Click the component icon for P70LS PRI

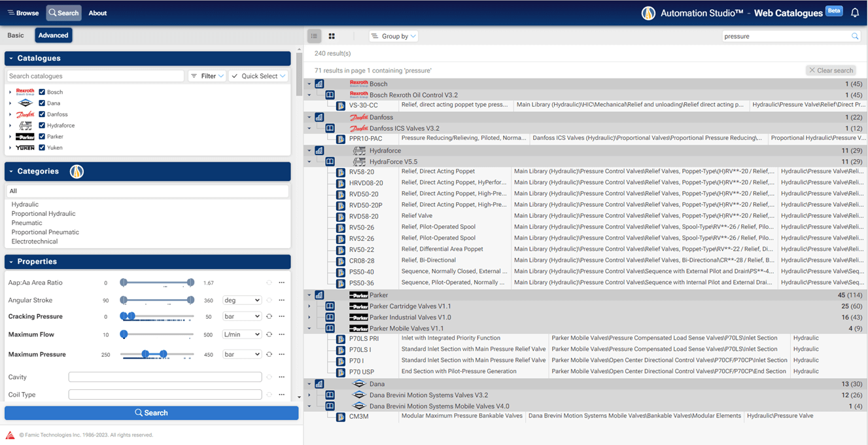(341, 339)
